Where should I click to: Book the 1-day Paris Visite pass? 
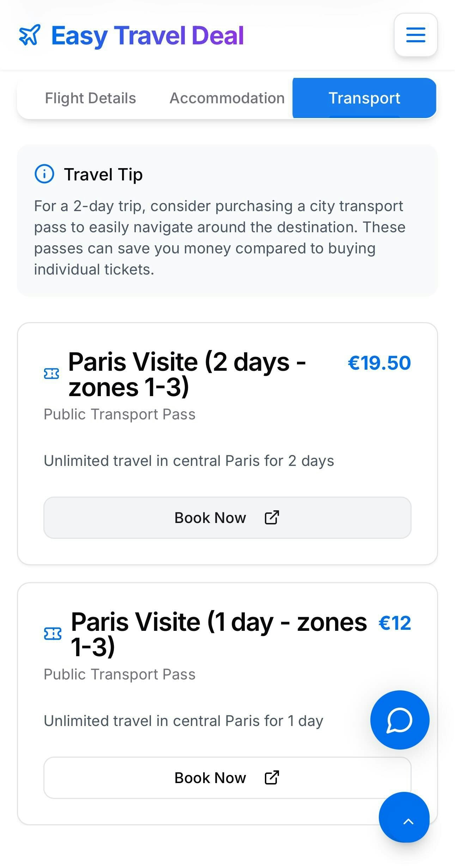[x=227, y=777]
